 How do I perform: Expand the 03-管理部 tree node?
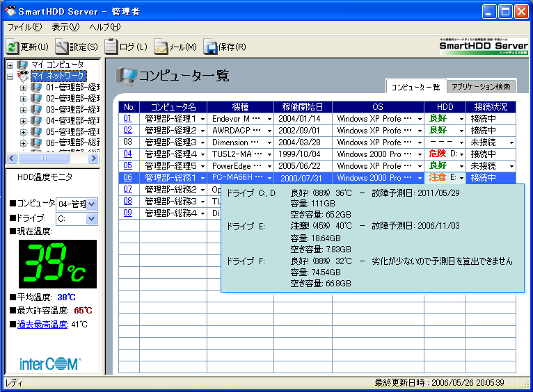(23, 110)
